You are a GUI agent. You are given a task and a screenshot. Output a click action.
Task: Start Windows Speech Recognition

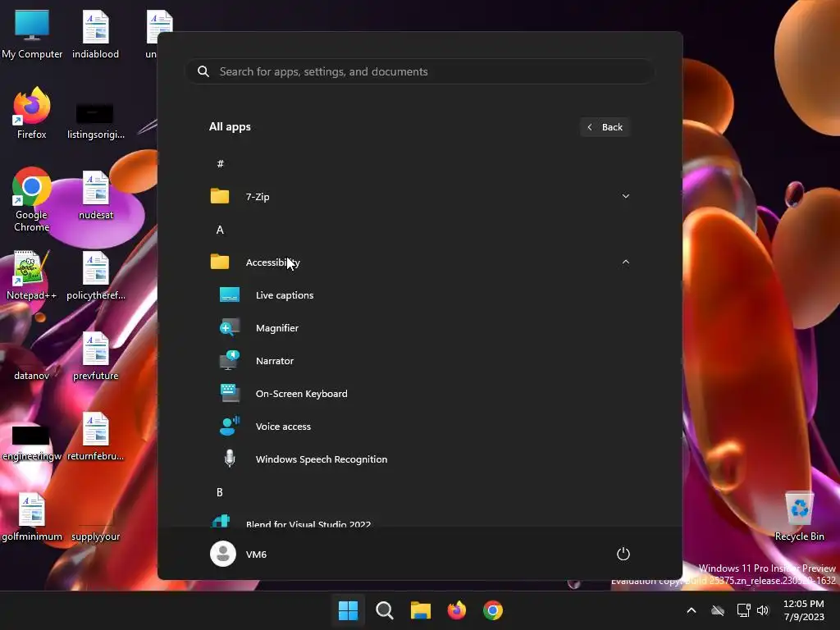(420, 459)
